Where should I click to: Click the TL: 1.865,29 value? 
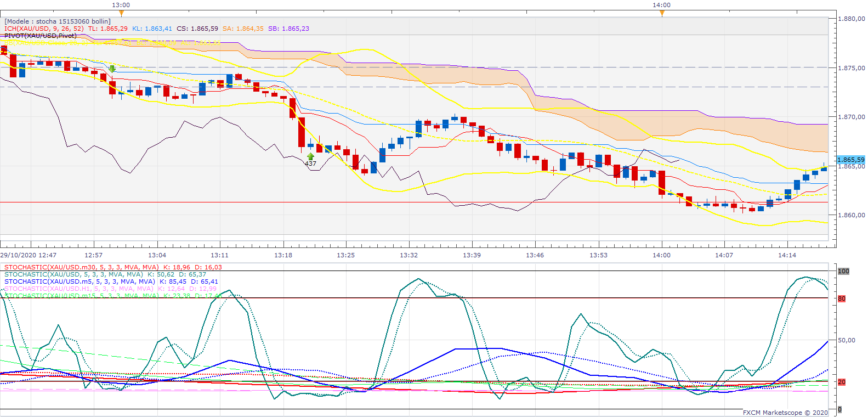(108, 29)
